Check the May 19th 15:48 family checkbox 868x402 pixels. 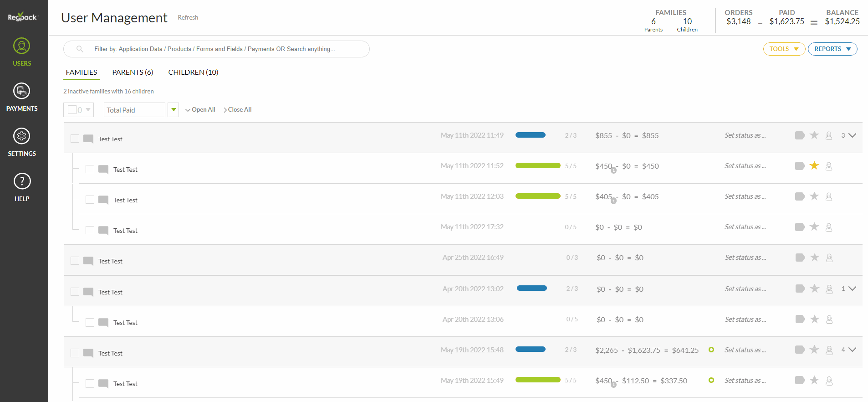tap(75, 353)
